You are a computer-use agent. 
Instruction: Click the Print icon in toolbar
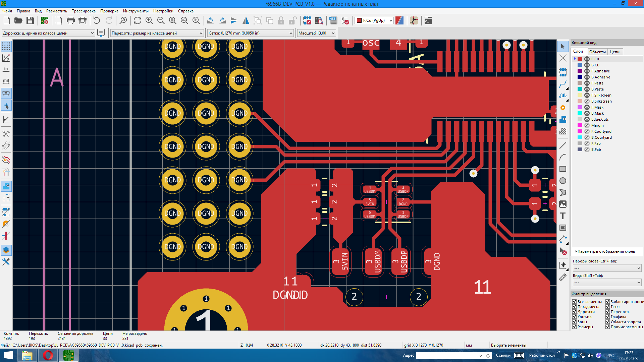[70, 21]
